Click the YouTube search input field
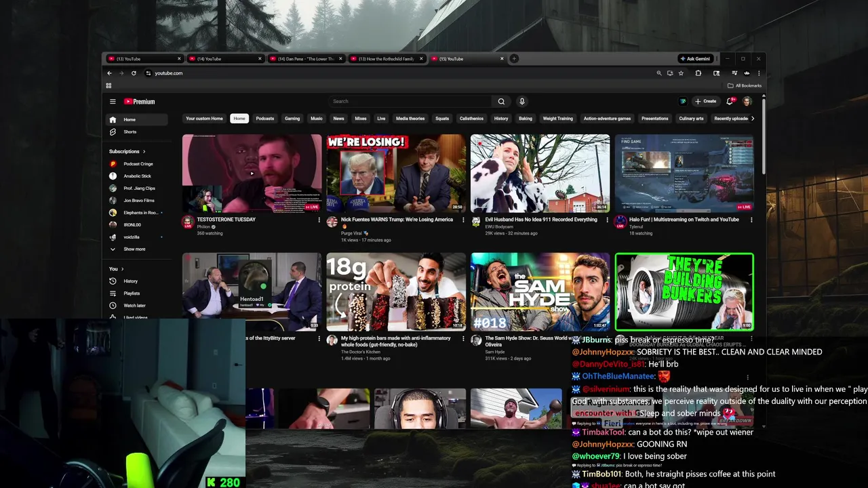The image size is (868, 488). [x=410, y=102]
